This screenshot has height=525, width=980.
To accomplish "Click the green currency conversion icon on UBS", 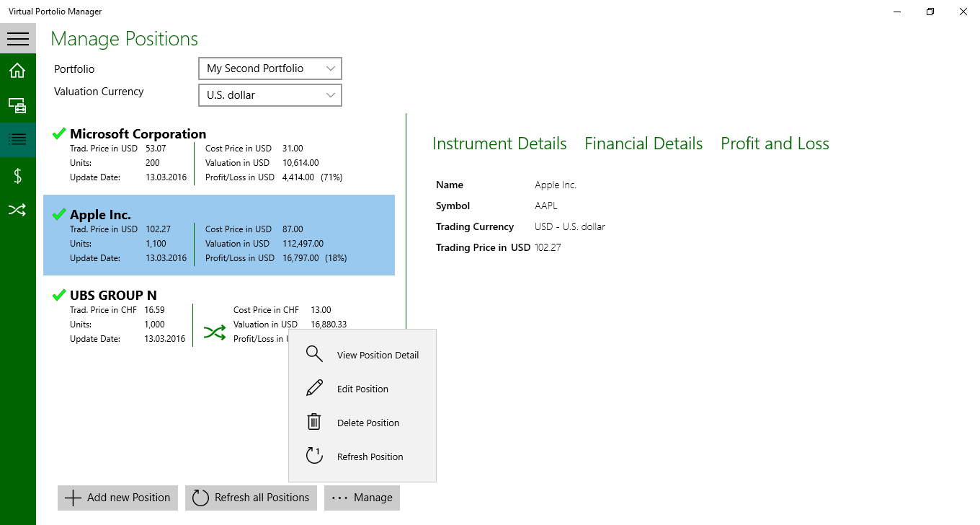I will [215, 332].
